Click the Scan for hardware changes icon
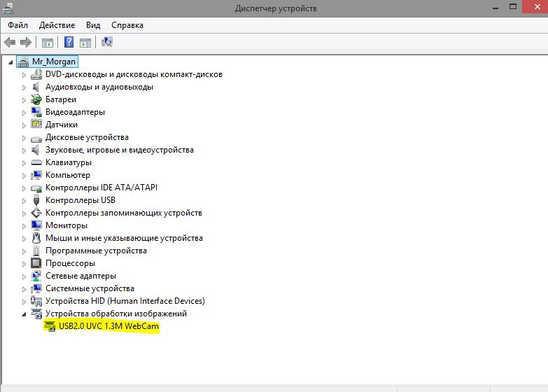 click(x=107, y=42)
